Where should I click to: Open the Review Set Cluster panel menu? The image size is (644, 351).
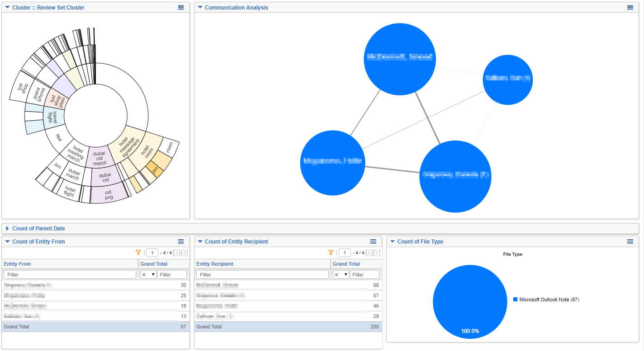point(181,8)
